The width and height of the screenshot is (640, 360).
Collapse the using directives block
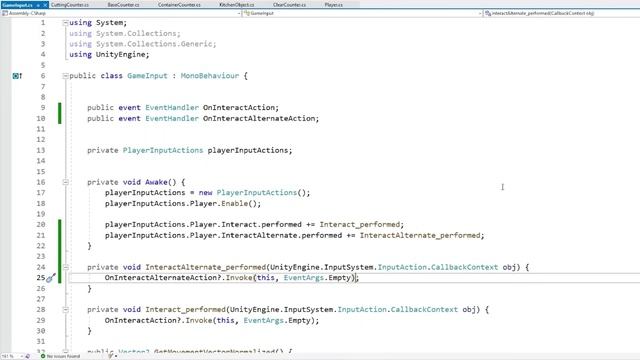[x=65, y=23]
